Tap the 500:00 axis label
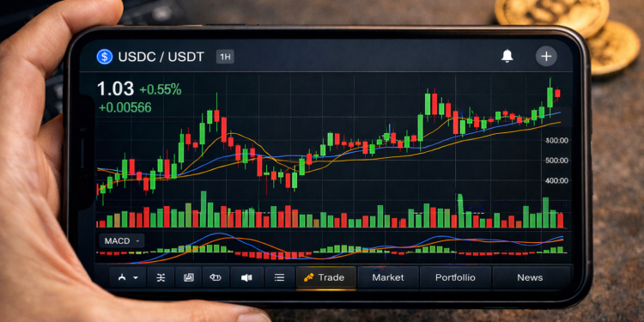Image resolution: width=644 pixels, height=322 pixels. [x=556, y=161]
